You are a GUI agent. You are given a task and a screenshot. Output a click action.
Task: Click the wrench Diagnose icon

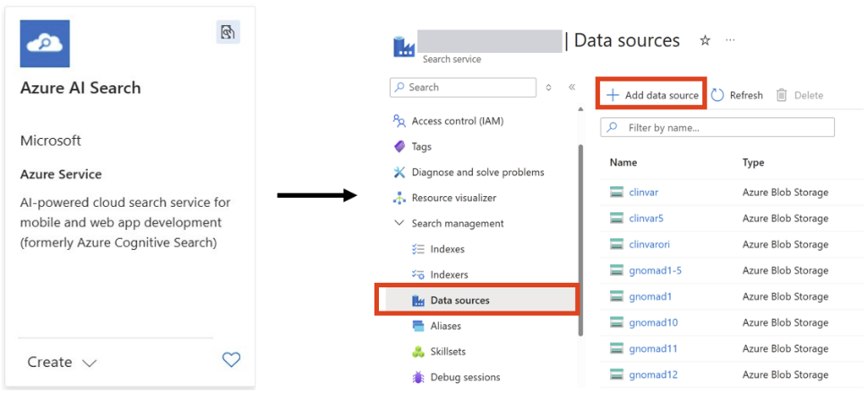click(400, 172)
